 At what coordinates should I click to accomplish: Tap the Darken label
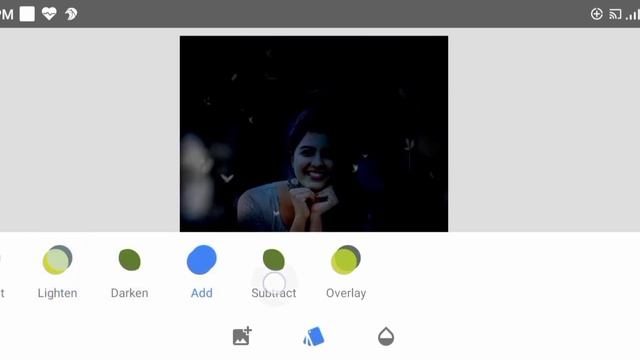(129, 293)
